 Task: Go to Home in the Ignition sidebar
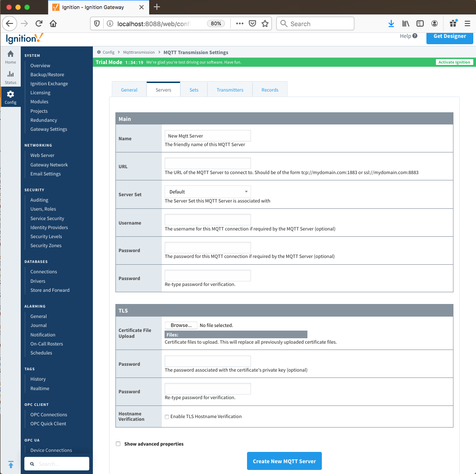[x=10, y=57]
